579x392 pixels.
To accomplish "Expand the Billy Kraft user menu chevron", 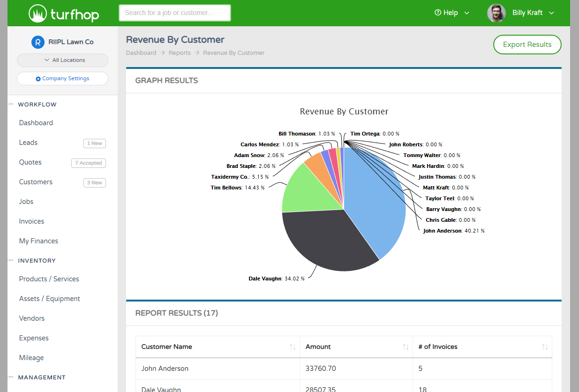I will click(x=551, y=13).
